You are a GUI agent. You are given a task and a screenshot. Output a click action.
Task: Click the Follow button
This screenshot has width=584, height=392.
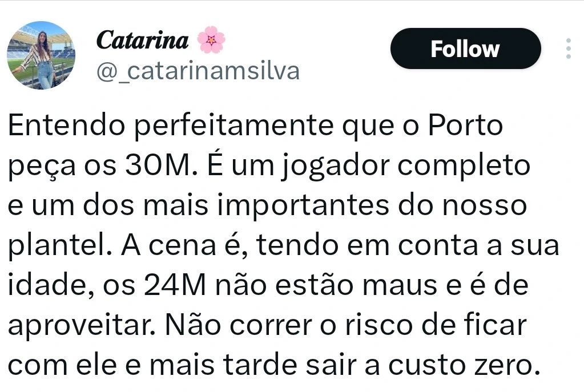pyautogui.click(x=465, y=49)
